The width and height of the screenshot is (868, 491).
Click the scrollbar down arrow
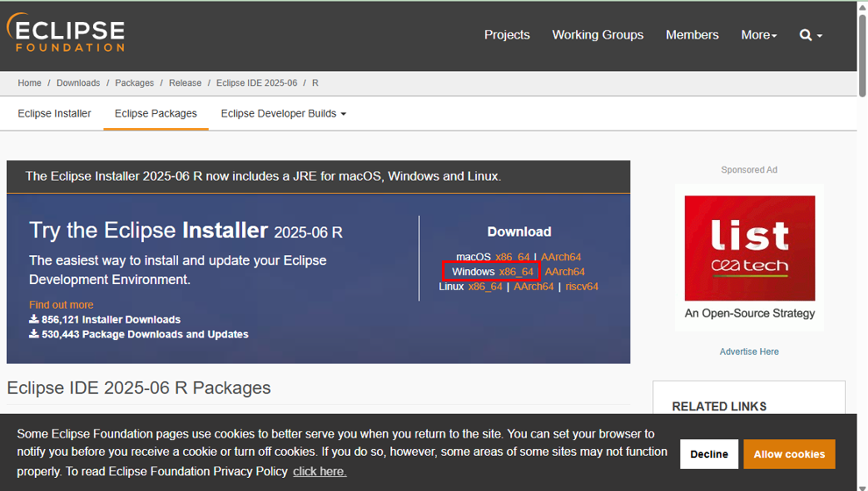pos(863,487)
